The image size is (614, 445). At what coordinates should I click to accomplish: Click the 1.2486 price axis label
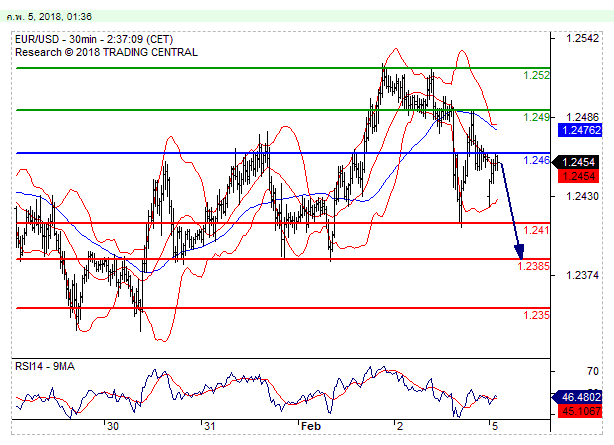tap(583, 117)
